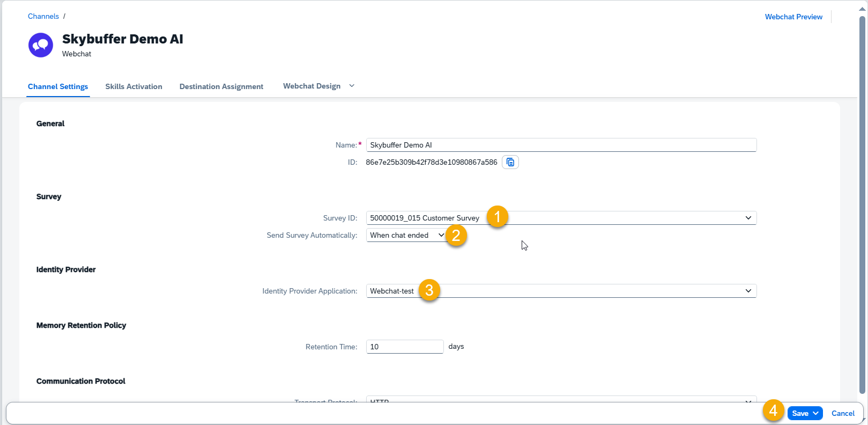Click the Survey section heading

pos(49,196)
